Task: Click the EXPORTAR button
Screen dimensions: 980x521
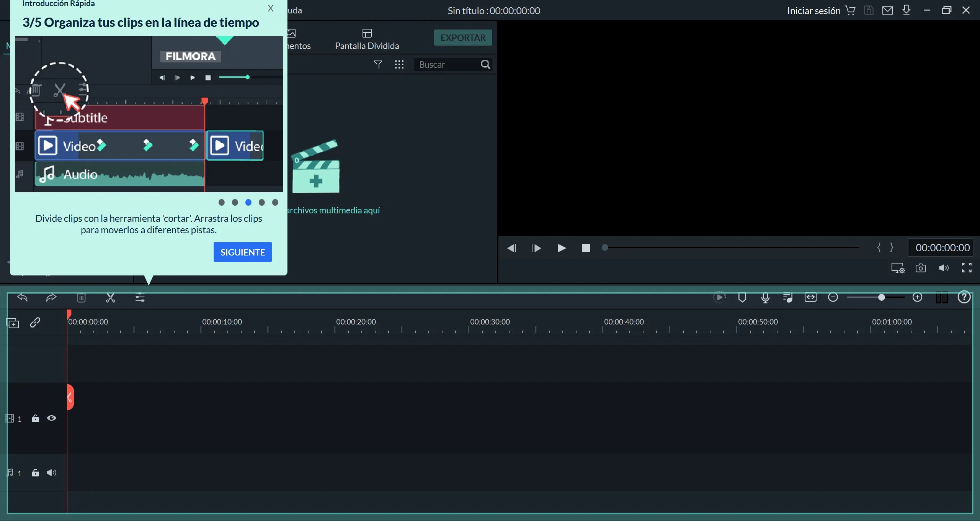Action: pyautogui.click(x=463, y=38)
